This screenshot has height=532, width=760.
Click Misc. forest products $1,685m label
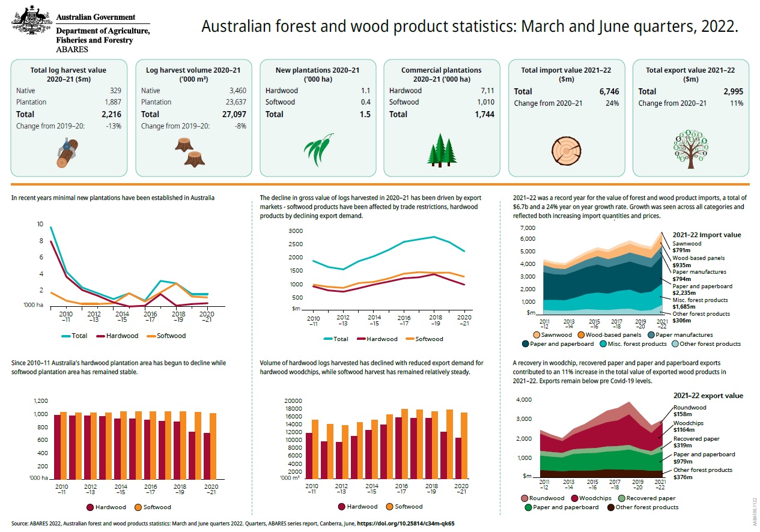click(700, 303)
